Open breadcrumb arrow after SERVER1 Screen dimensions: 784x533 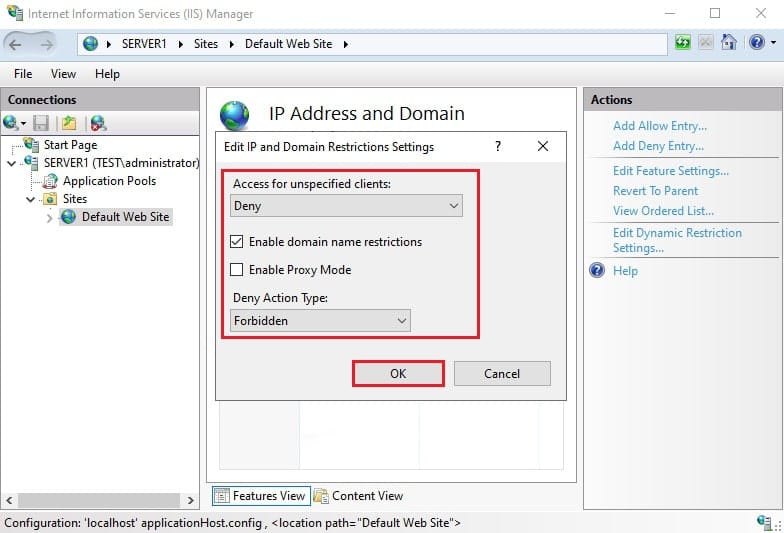click(x=180, y=44)
